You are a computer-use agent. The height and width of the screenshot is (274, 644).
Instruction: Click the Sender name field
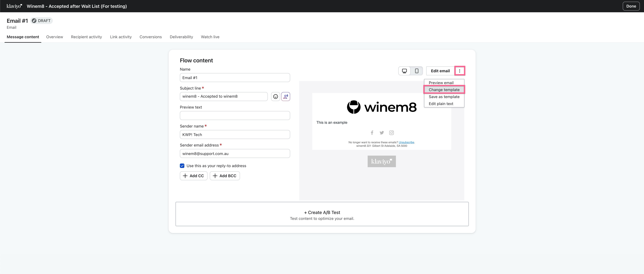pos(235,134)
